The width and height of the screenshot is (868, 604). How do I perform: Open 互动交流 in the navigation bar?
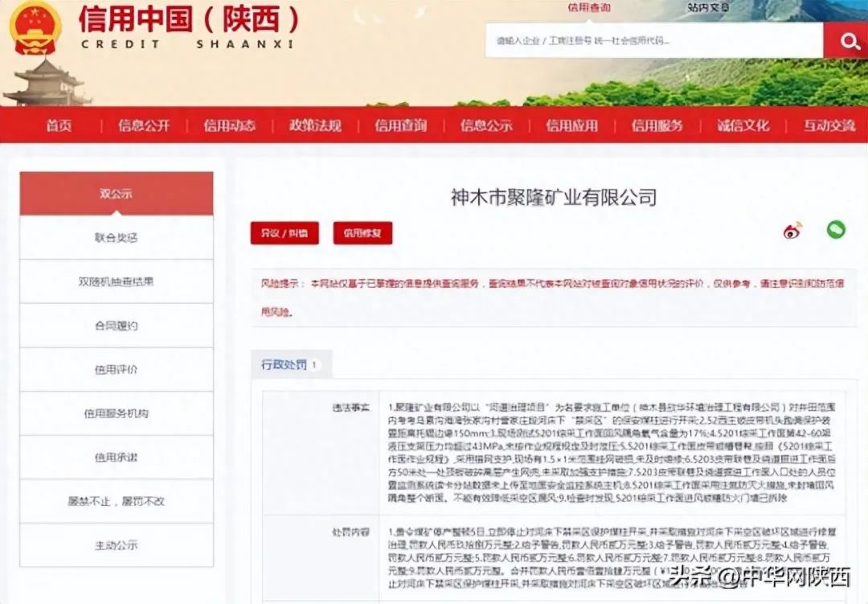(829, 125)
